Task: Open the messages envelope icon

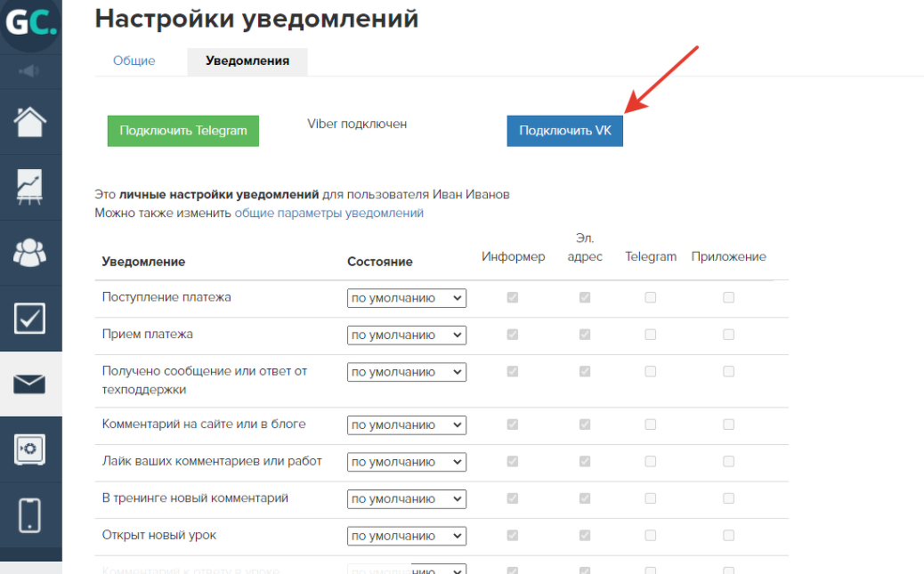Action: 29,384
